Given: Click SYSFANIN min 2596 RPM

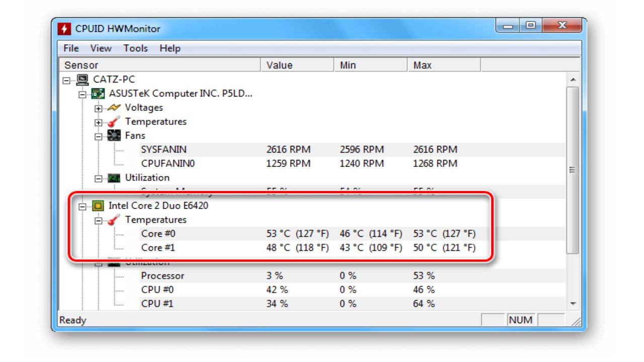Looking at the screenshot, I should [x=362, y=150].
